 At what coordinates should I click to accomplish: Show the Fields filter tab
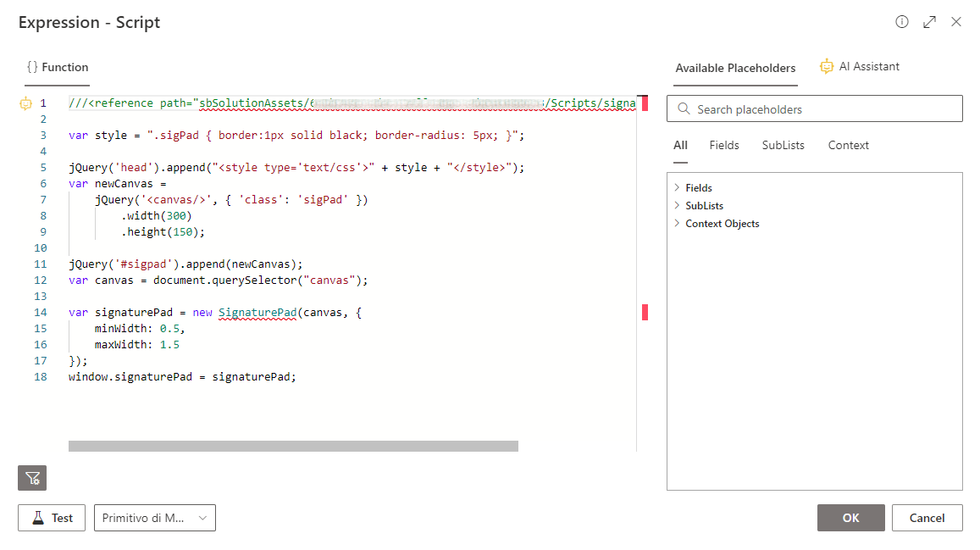click(724, 146)
